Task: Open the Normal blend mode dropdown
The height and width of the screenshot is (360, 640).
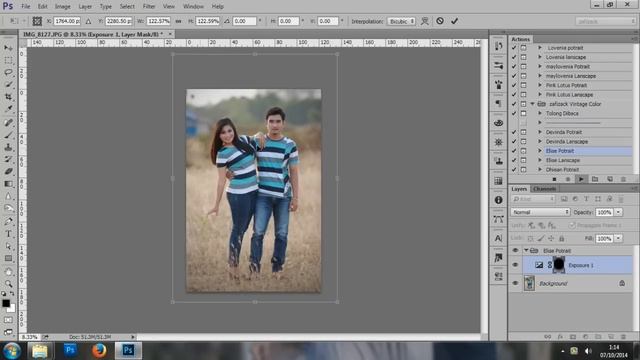Action: tap(540, 212)
